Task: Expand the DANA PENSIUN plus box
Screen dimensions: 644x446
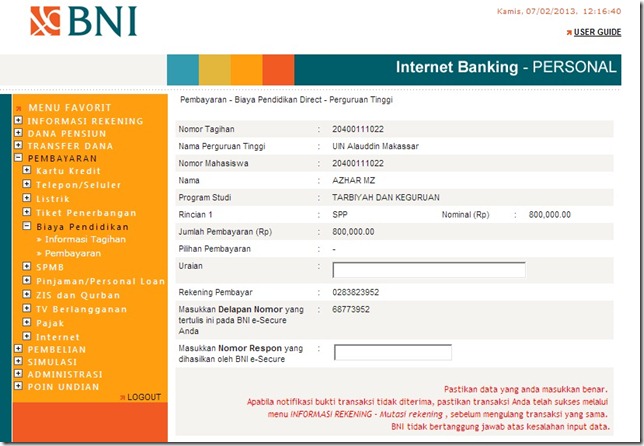Action: (x=18, y=133)
